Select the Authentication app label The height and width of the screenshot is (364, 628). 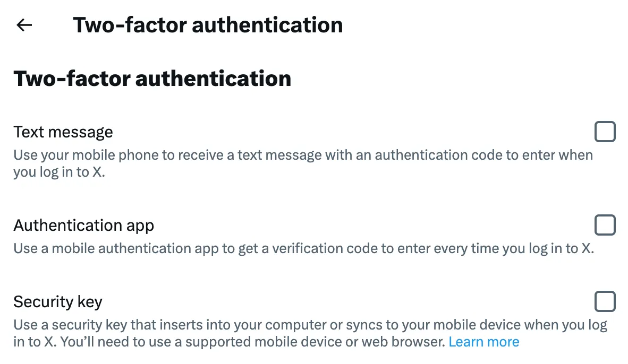coord(84,226)
